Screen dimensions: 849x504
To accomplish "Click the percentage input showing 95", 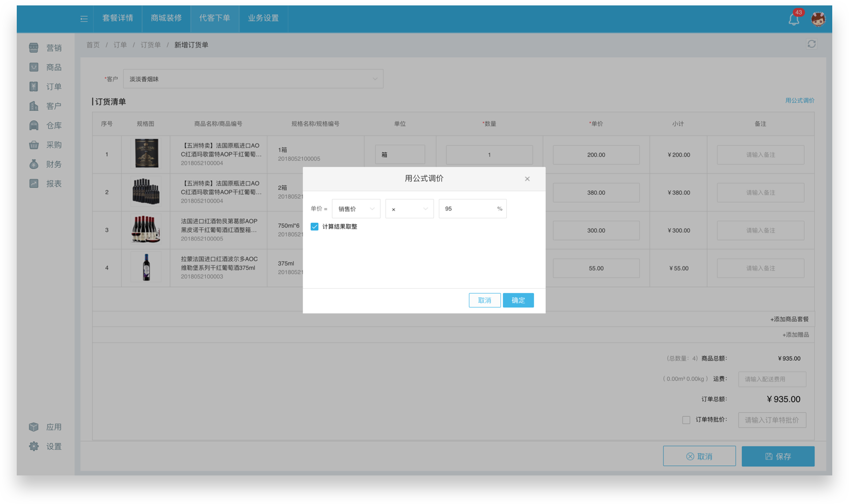I will point(467,209).
